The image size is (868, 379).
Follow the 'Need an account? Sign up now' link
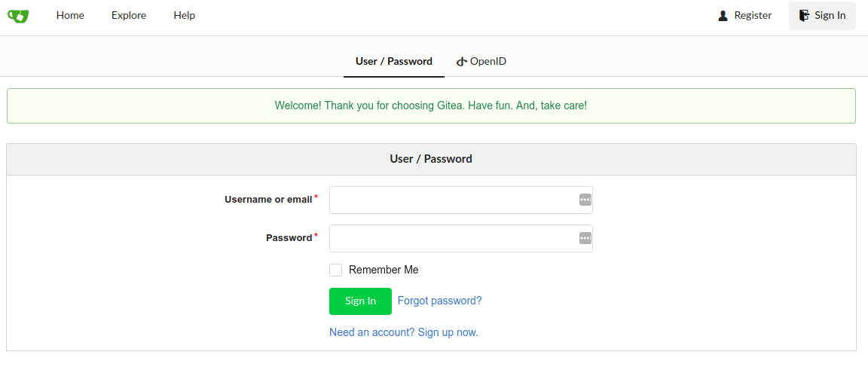pos(403,332)
